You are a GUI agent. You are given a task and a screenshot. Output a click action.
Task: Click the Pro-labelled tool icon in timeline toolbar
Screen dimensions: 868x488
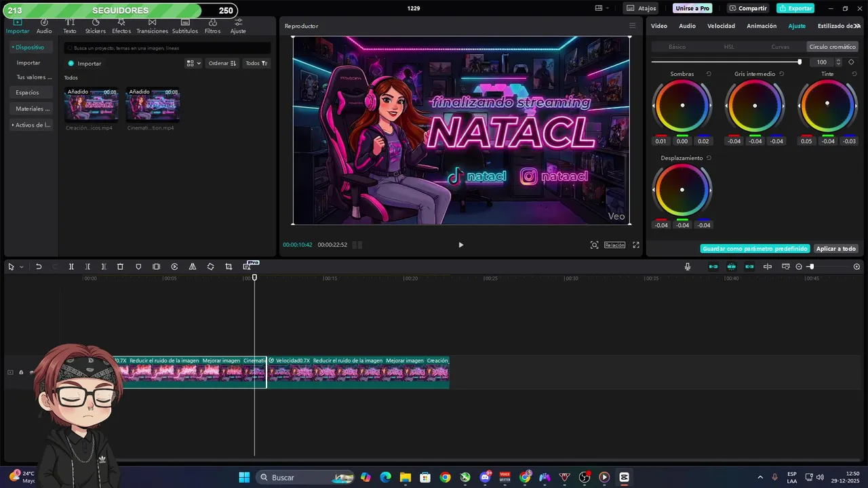click(248, 266)
